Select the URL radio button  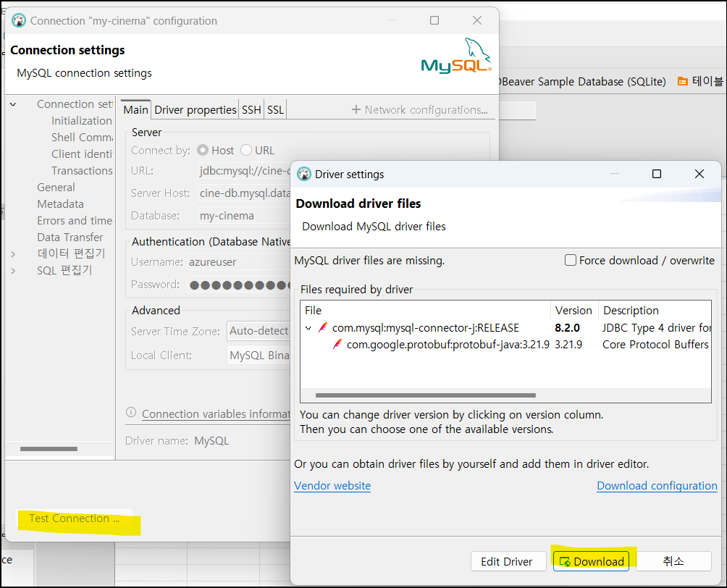click(x=246, y=150)
